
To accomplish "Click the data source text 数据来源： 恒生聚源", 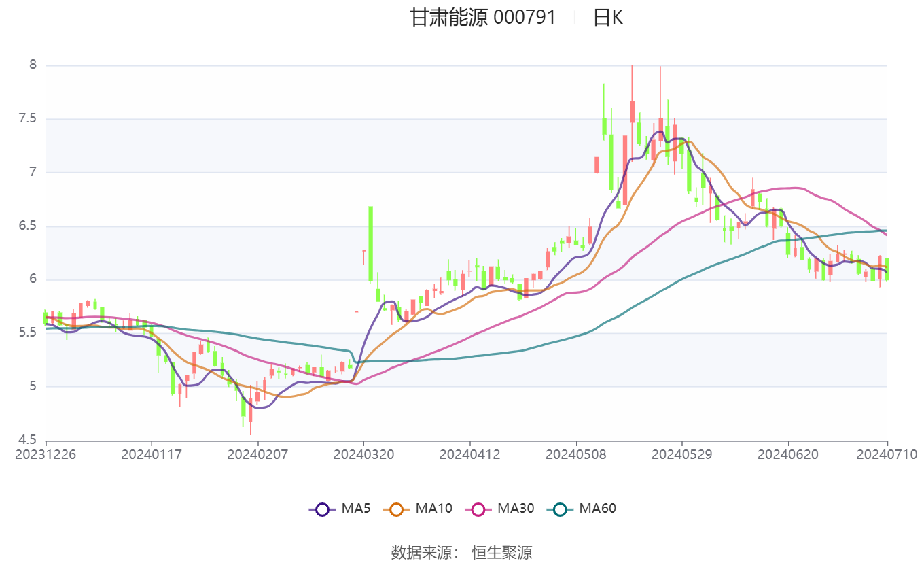I will coord(462,552).
